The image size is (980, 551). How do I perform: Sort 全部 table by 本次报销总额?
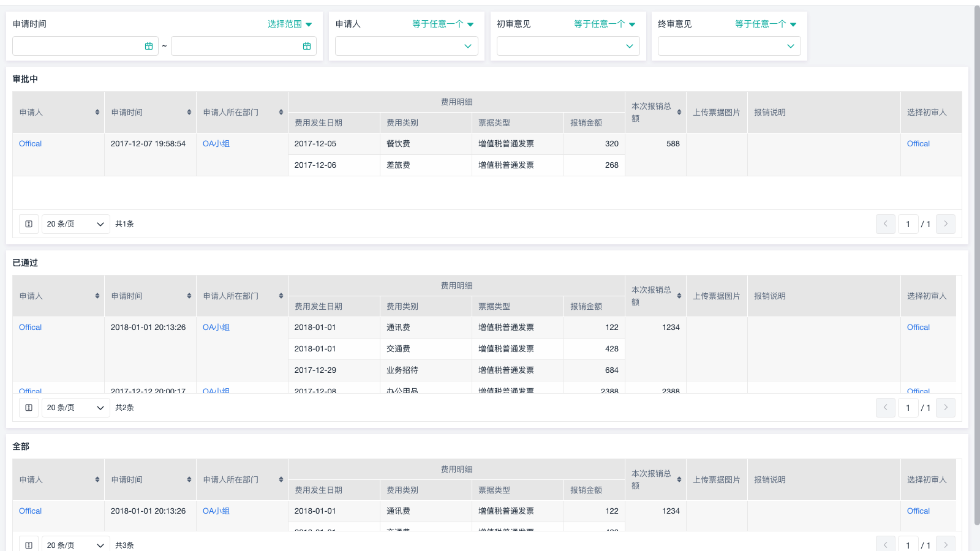click(679, 479)
